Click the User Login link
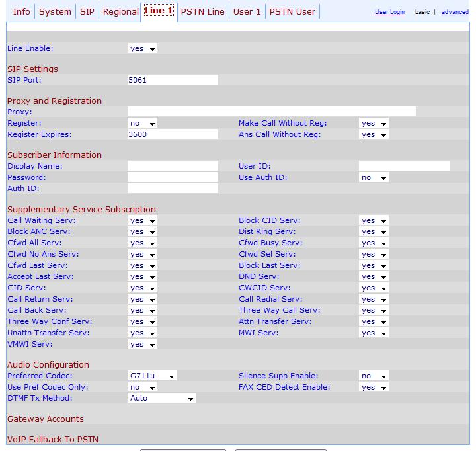Viewport: 476px width, 451px height. (389, 12)
